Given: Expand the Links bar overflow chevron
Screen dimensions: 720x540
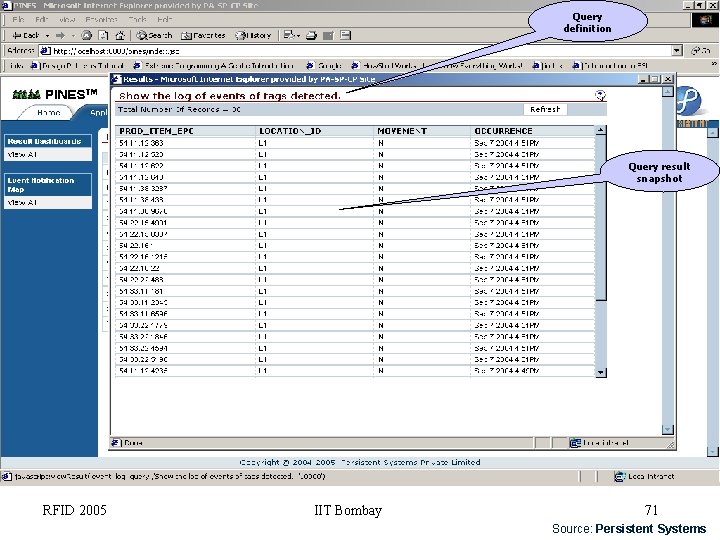Looking at the screenshot, I should click(x=714, y=64).
